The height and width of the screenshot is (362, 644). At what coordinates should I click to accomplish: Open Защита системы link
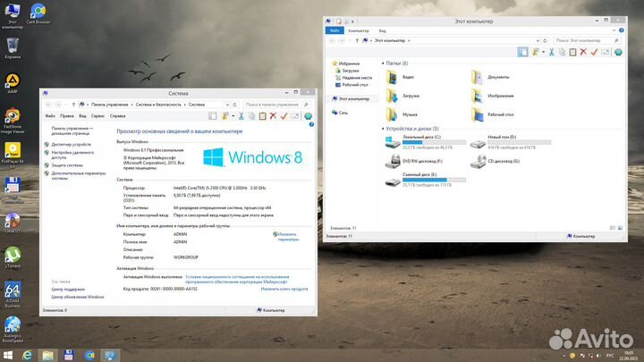point(67,165)
